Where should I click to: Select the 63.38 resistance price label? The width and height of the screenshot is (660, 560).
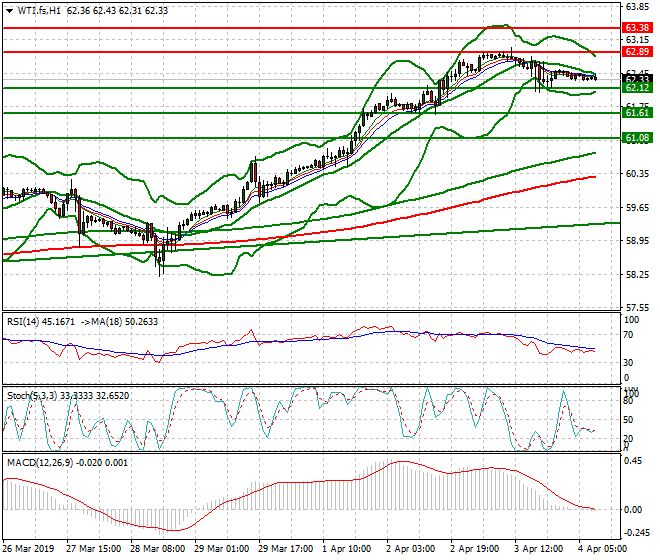pyautogui.click(x=637, y=28)
